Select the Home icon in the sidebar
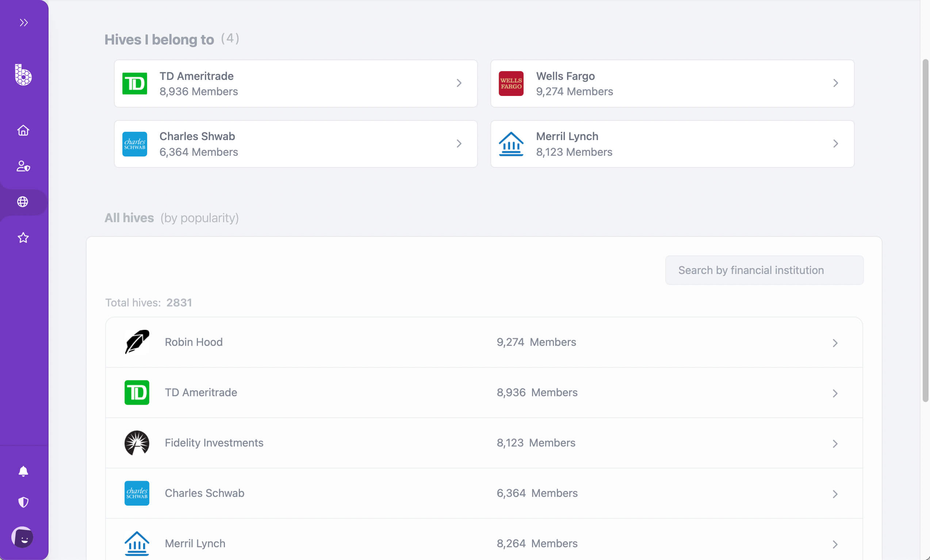This screenshot has width=930, height=560. pos(23,130)
